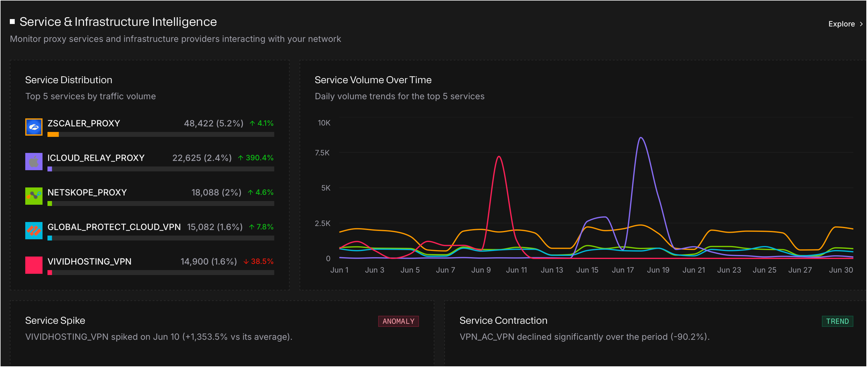Image resolution: width=868 pixels, height=368 pixels.
Task: Click the 18,088 (2%) traffic value
Action: pyautogui.click(x=216, y=193)
